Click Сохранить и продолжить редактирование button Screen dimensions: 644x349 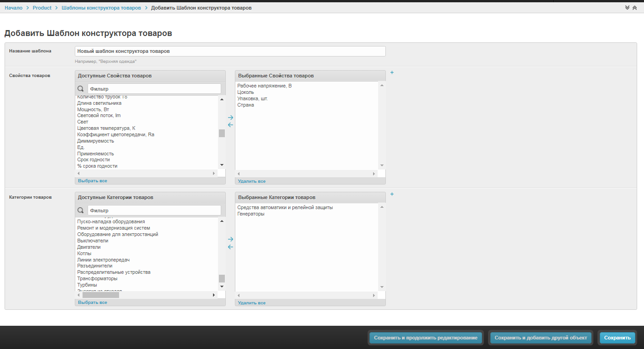click(426, 338)
